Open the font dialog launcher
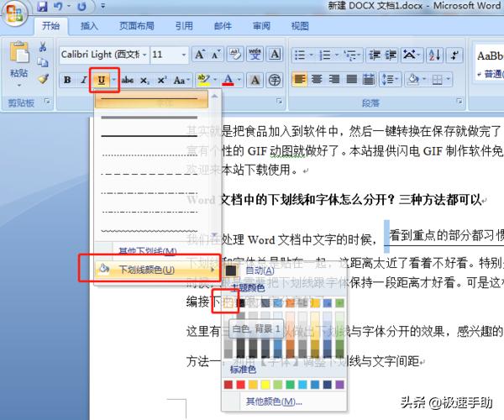 (280, 102)
